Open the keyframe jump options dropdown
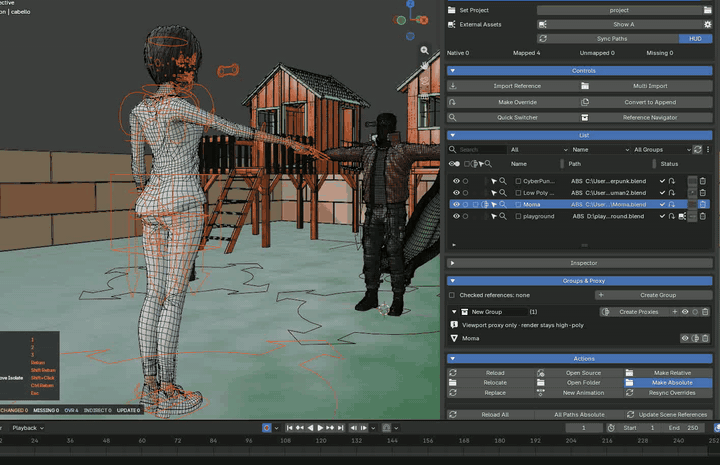 pos(373,428)
